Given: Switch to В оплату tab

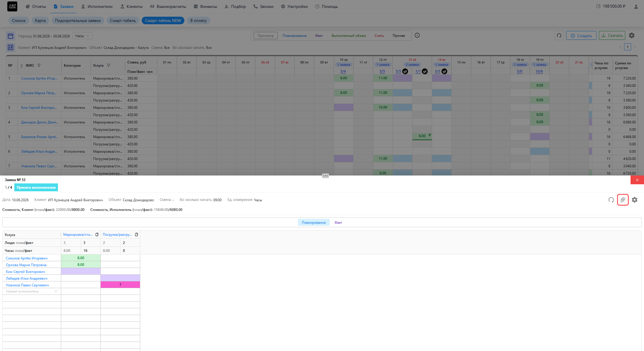Looking at the screenshot, I should [198, 20].
